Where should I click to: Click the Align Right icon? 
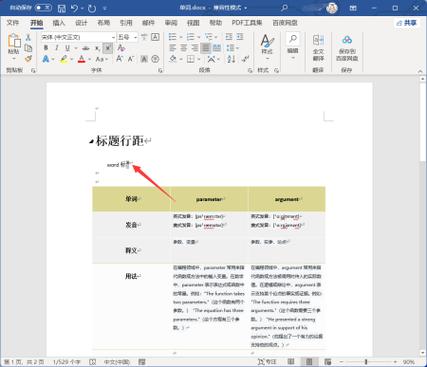pos(195,48)
